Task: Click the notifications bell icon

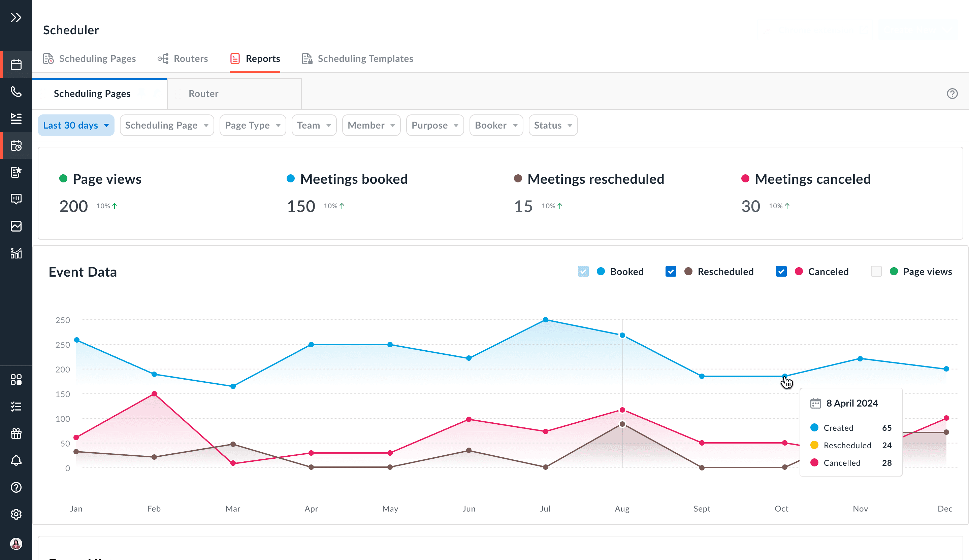Action: 16,460
